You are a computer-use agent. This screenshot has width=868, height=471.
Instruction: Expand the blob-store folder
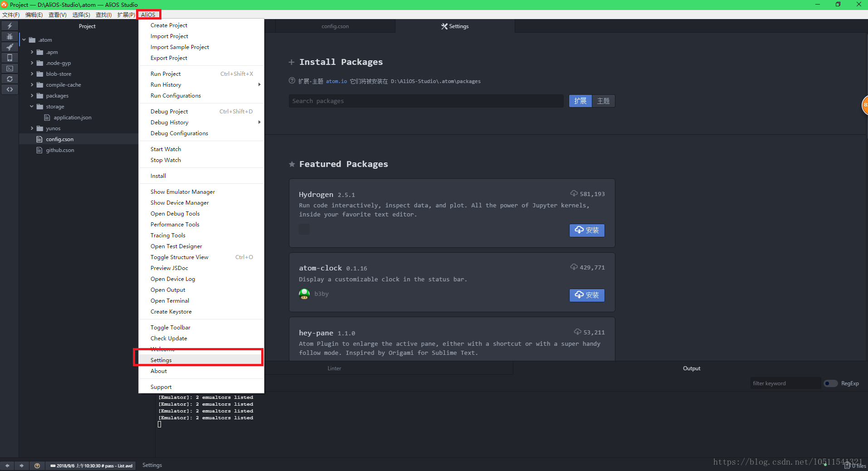(32, 74)
